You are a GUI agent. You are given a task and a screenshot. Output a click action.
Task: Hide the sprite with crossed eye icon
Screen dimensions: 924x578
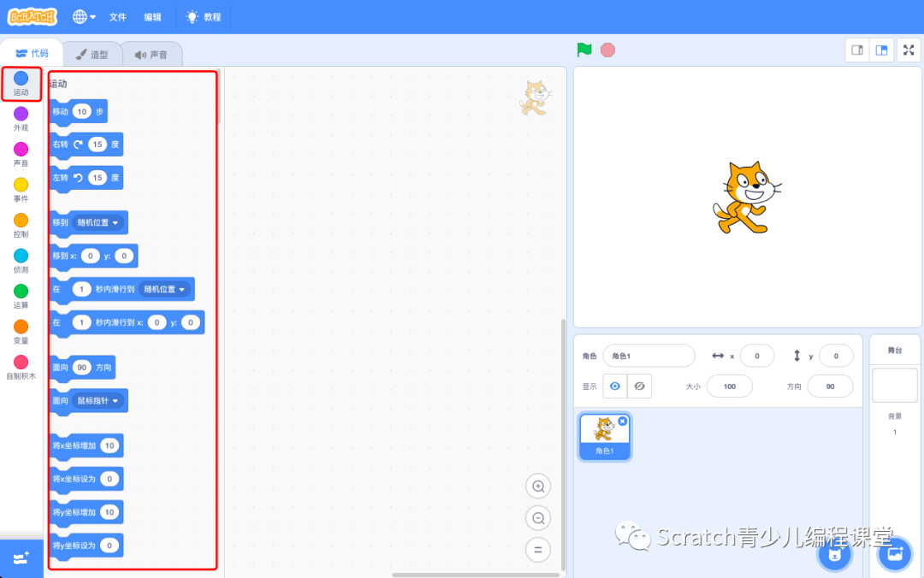639,386
